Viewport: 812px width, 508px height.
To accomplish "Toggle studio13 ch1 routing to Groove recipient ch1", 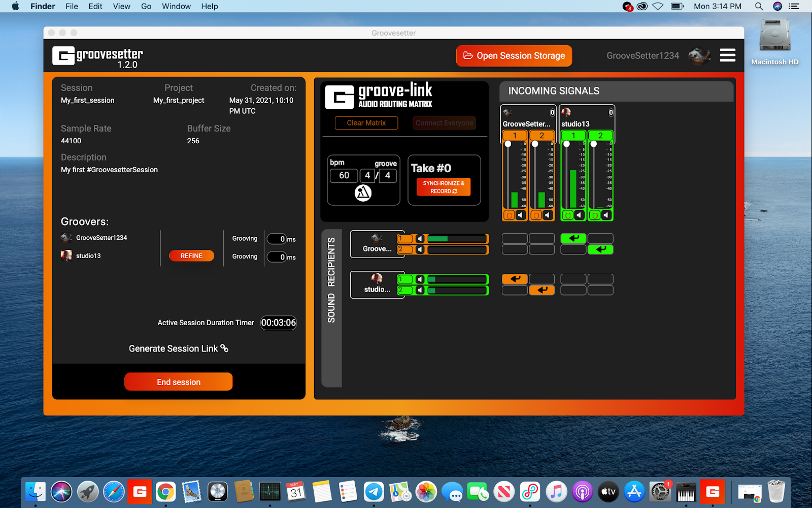I will tap(573, 238).
